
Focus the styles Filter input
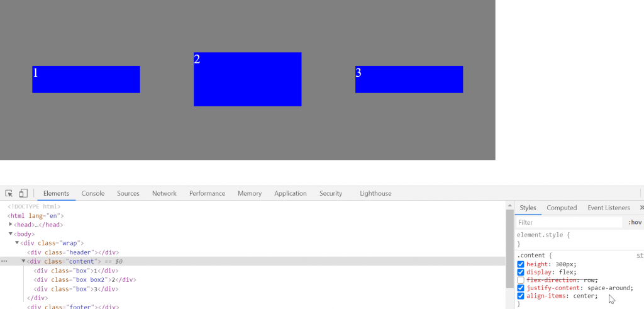point(569,222)
